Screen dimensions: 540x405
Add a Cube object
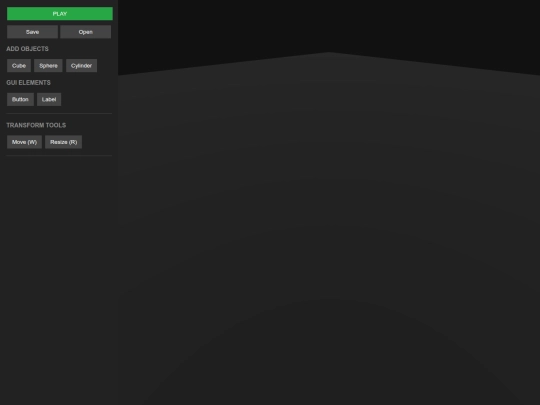19,65
